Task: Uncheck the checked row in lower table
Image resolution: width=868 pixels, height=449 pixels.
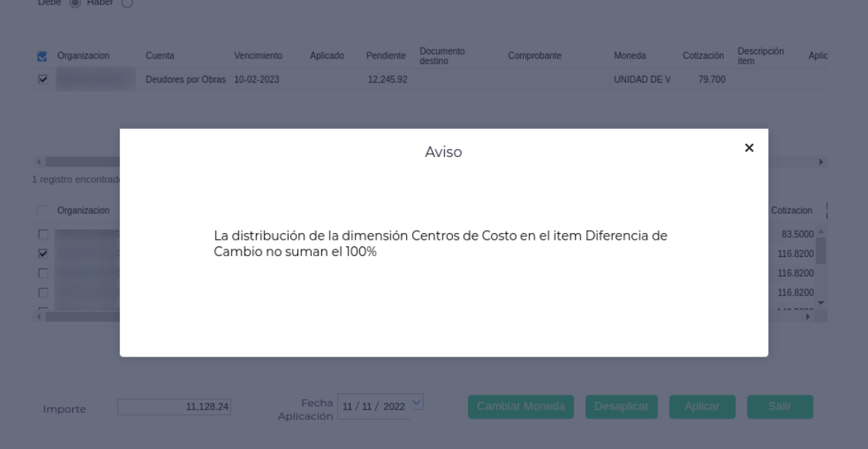Action: [x=42, y=254]
